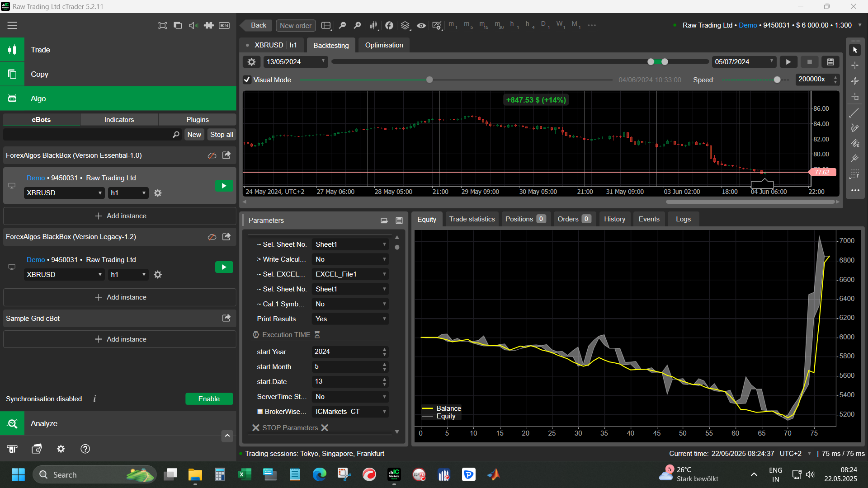
Task: Stop the running backtest
Action: click(x=809, y=62)
